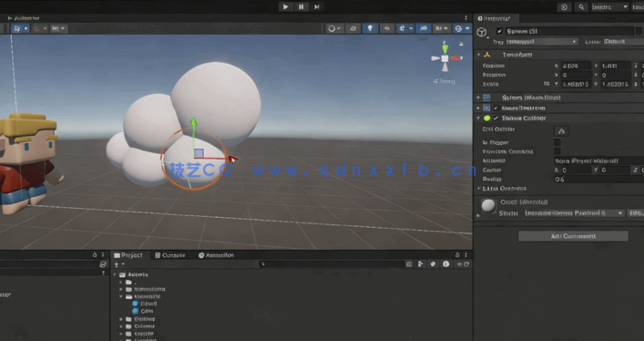Image resolution: width=644 pixels, height=341 pixels.
Task: Open the global search magnifier icon
Action: click(x=581, y=7)
